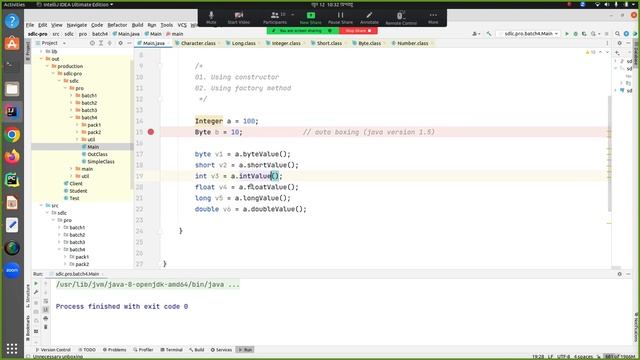Image resolution: width=640 pixels, height=360 pixels.
Task: Open the run configuration dropdown
Action: click(529, 33)
